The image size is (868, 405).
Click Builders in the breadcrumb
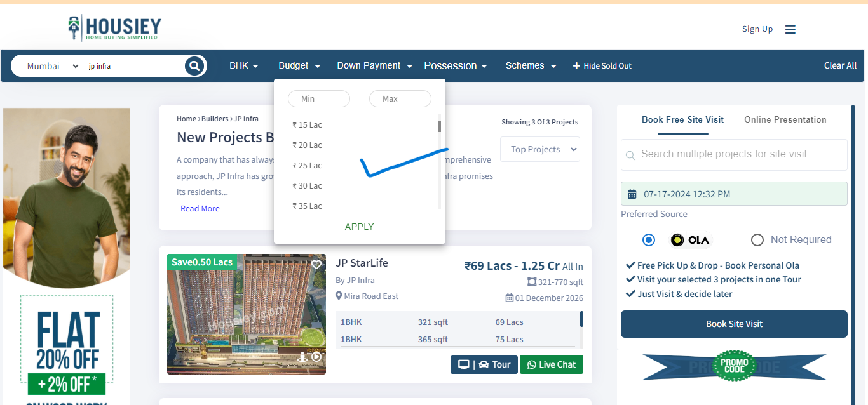point(215,119)
